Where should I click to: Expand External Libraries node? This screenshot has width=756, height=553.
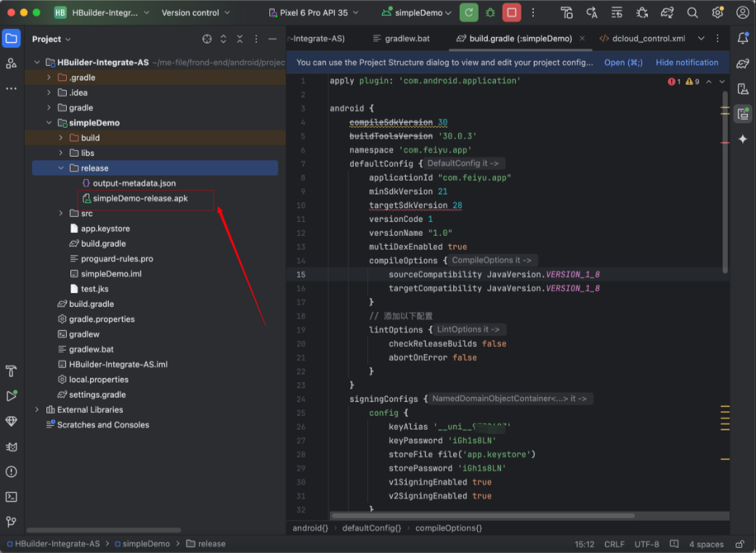36,409
